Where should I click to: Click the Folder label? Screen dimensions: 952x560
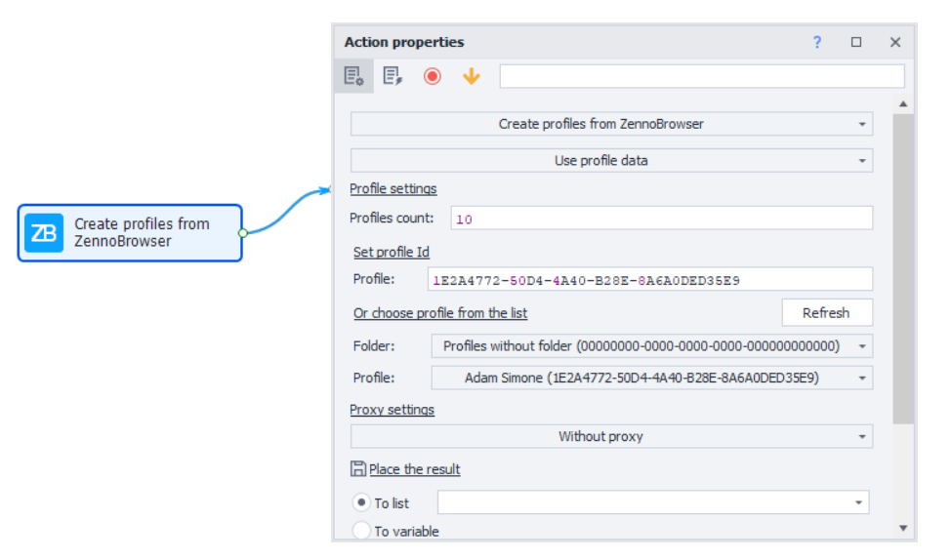[x=374, y=345]
